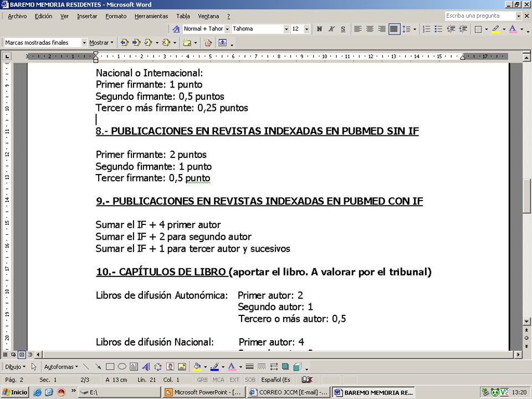Open the Styles and Formatting pane icon
532x399 pixels.
176,29
